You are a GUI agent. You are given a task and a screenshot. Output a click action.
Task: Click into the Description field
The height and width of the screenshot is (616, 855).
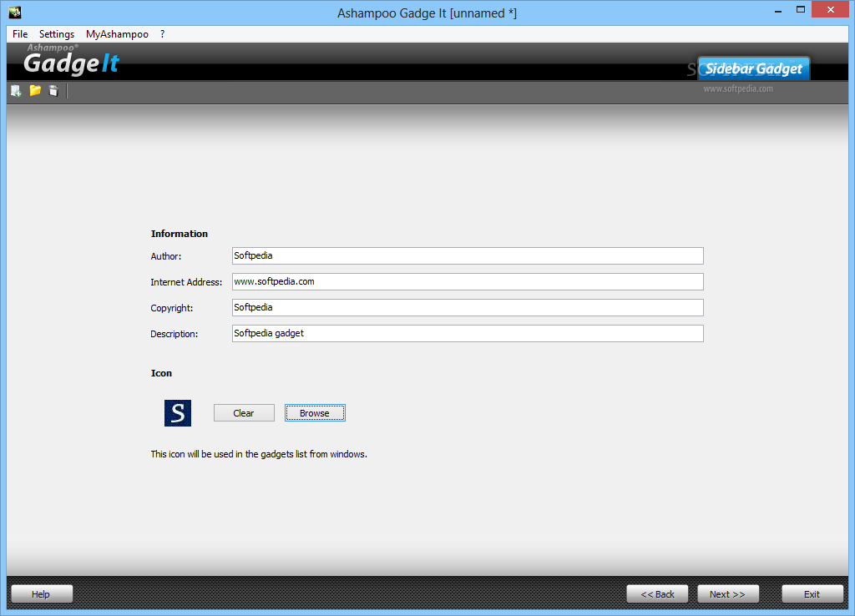pos(468,334)
